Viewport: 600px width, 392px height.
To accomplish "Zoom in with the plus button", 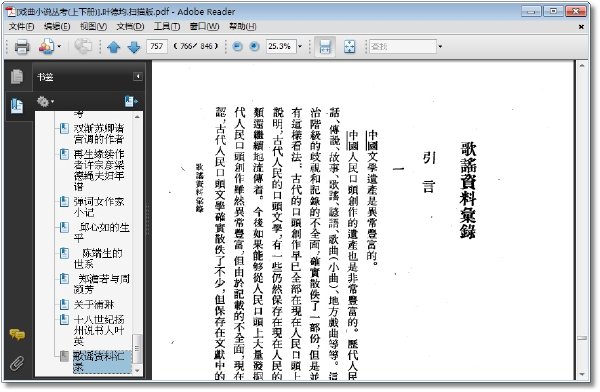I will pos(254,47).
